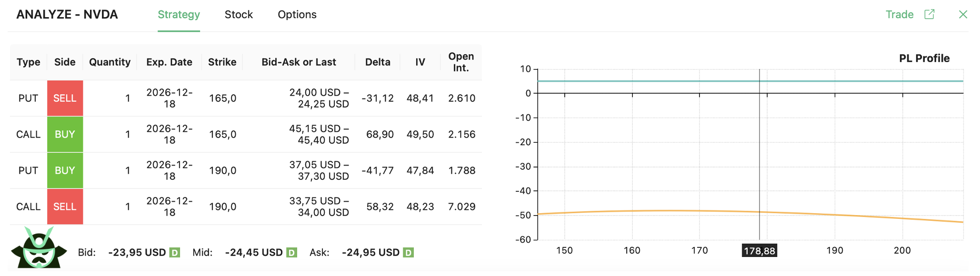The height and width of the screenshot is (276, 980).
Task: Click the samurai mascot logo
Action: [40, 251]
